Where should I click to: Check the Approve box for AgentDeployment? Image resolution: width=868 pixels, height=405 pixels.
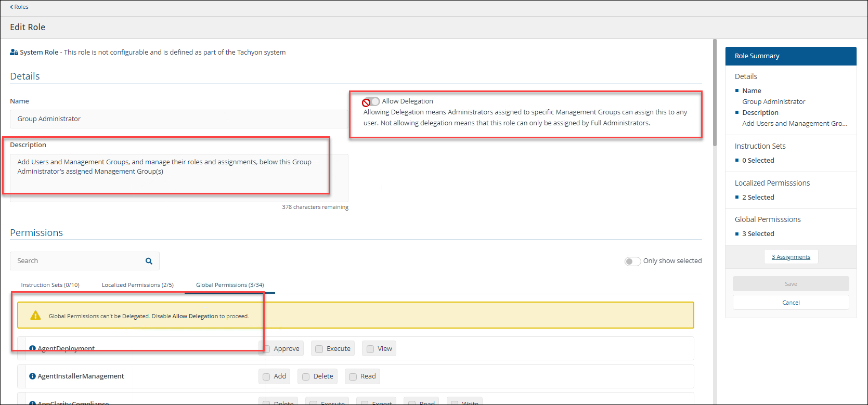267,349
